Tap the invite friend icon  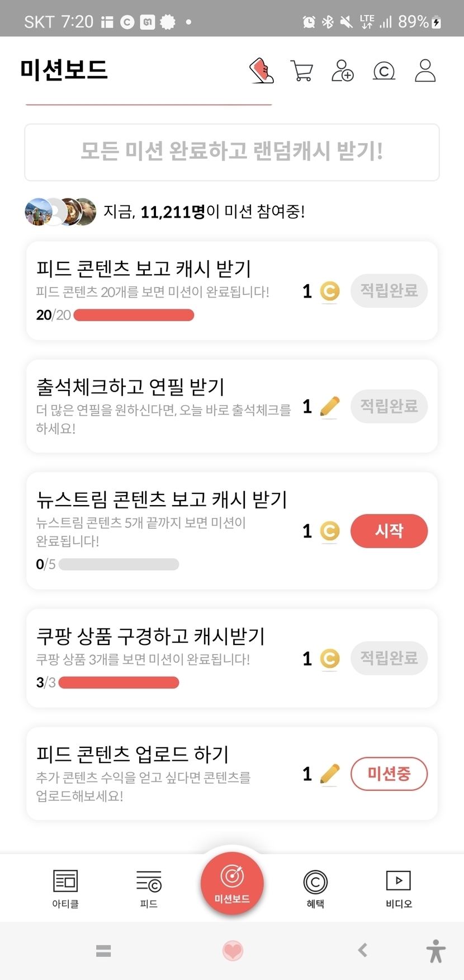[342, 71]
